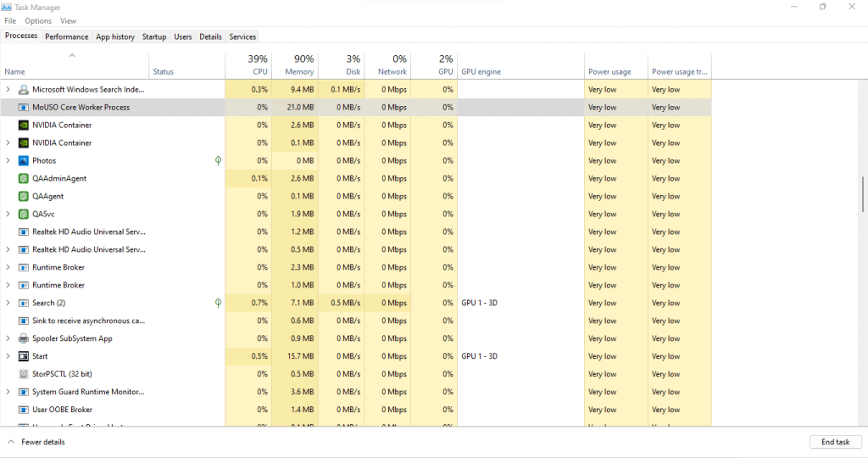868x458 pixels.
Task: Click the vertical scrollbar thumb
Action: click(862, 193)
